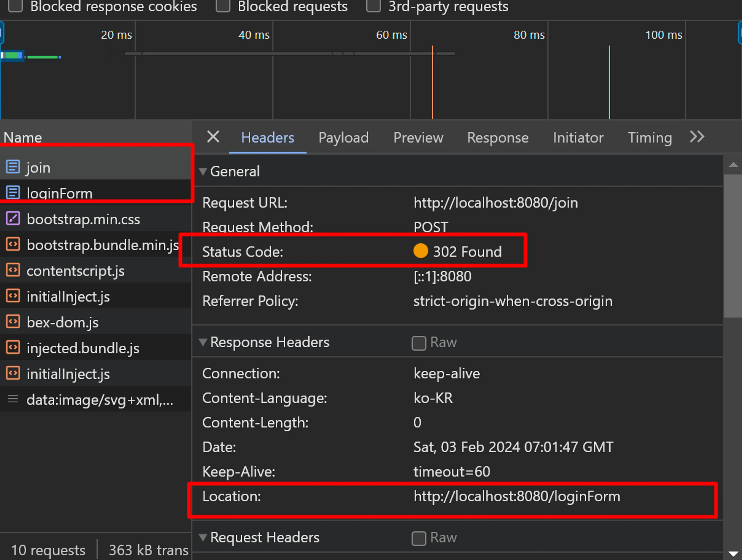Switch to the Timing tab
742x560 pixels.
click(650, 138)
